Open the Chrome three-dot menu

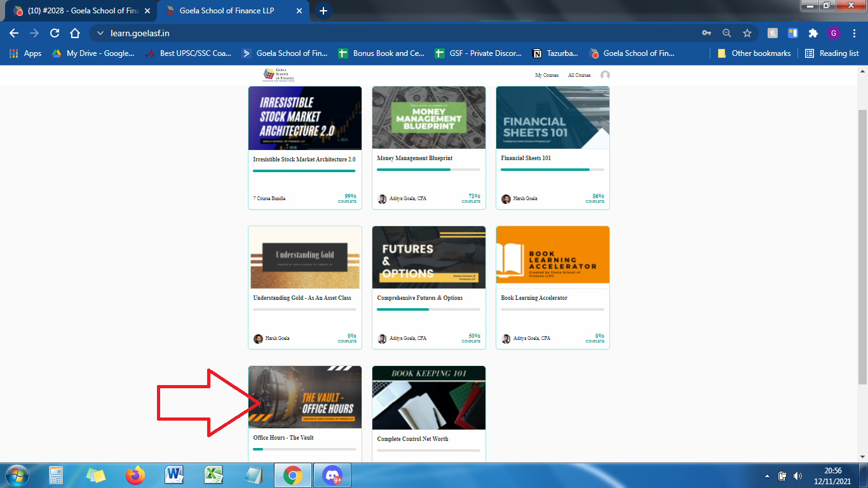[x=854, y=33]
